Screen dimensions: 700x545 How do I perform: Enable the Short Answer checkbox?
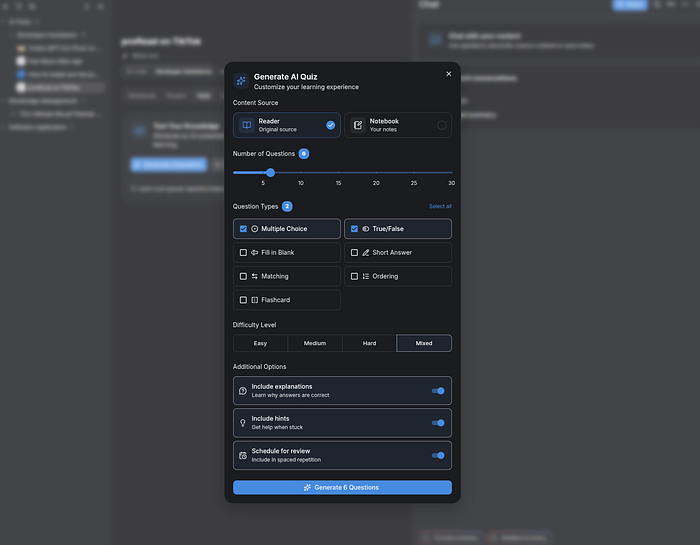coord(354,253)
